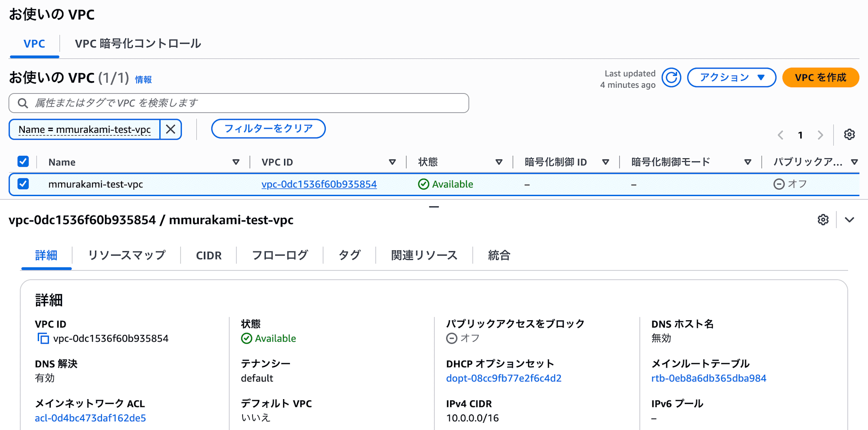Image resolution: width=868 pixels, height=430 pixels.
Task: Click the IPv4 CIDR value 10.0.0.0/16
Action: coord(473,418)
